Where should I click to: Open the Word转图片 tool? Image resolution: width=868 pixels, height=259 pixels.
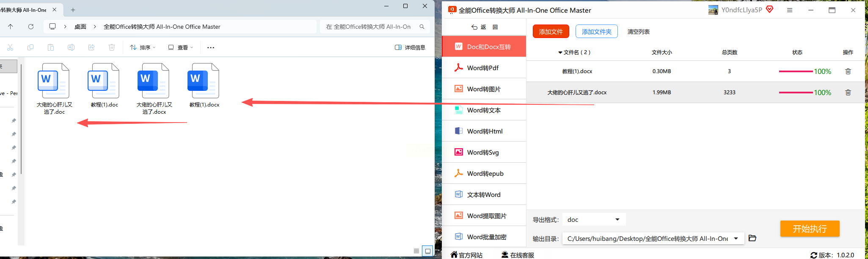click(484, 89)
